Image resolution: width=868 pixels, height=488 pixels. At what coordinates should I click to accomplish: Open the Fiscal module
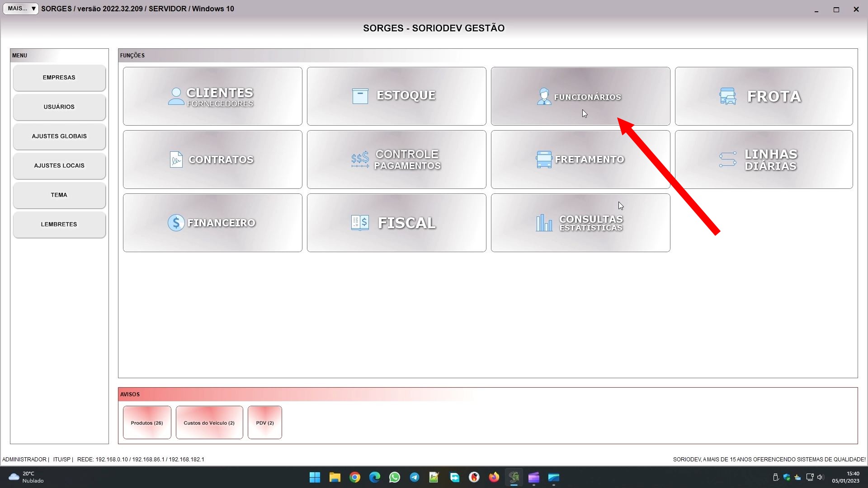coord(396,223)
